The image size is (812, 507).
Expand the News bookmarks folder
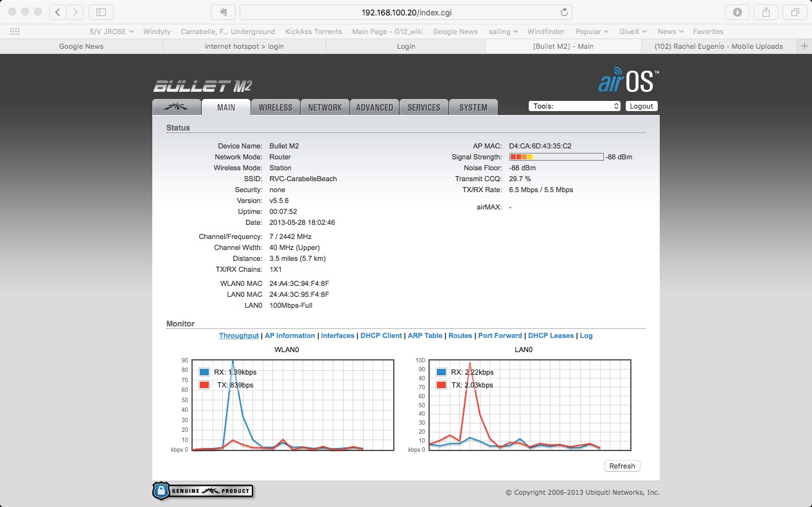click(670, 31)
